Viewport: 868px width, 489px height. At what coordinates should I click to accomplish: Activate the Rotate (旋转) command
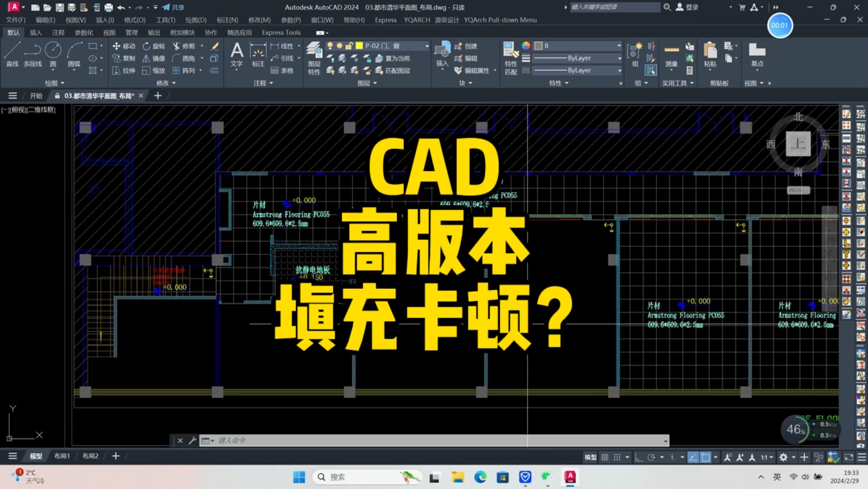click(x=154, y=46)
